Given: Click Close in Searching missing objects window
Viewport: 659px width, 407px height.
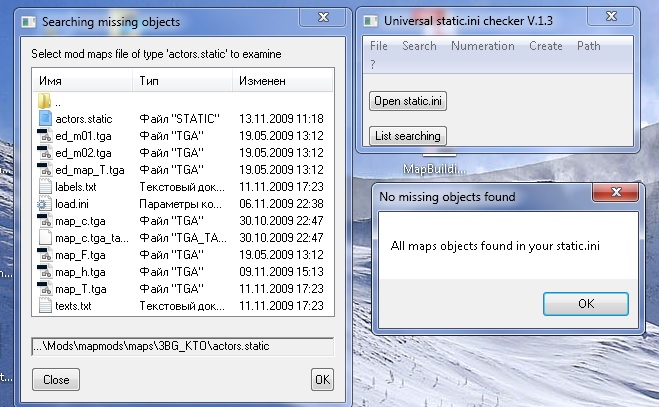Looking at the screenshot, I should [56, 380].
